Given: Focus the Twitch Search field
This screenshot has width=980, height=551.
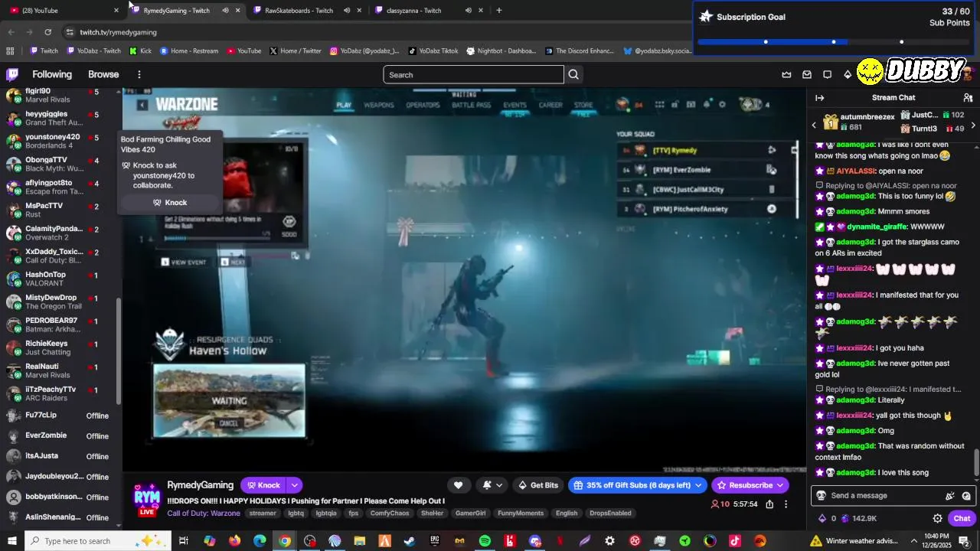Looking at the screenshot, I should (x=473, y=74).
